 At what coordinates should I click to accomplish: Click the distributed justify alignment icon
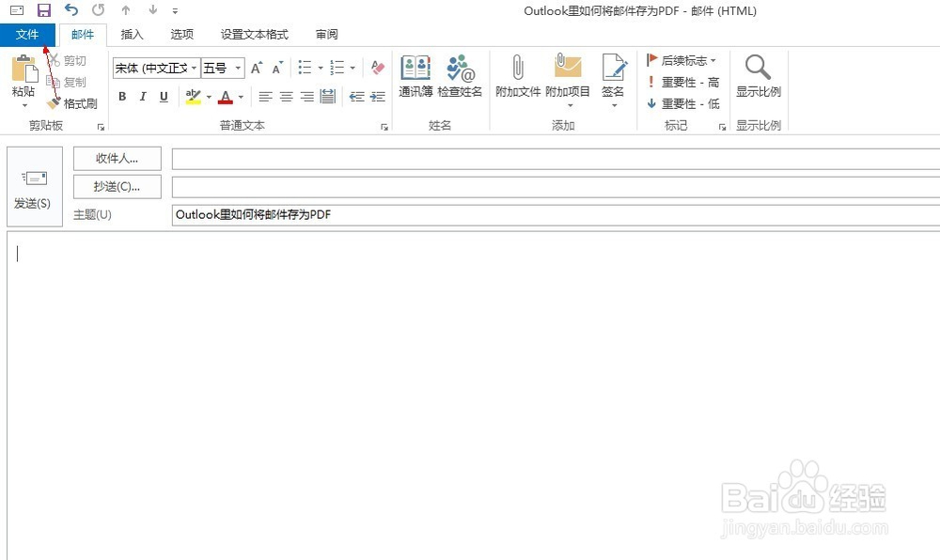pyautogui.click(x=328, y=97)
